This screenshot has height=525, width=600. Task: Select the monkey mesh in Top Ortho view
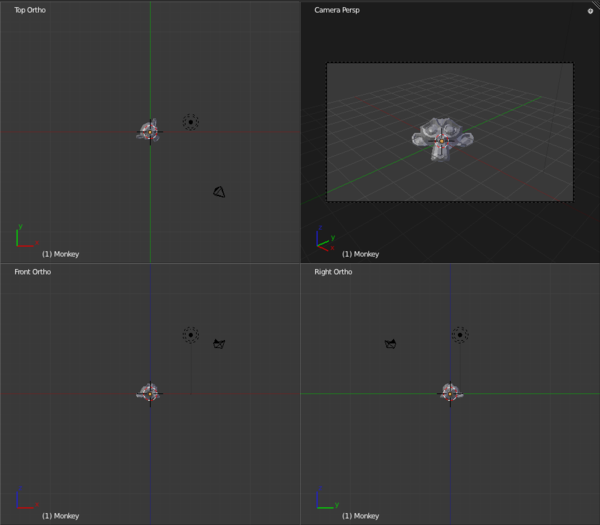(x=148, y=132)
